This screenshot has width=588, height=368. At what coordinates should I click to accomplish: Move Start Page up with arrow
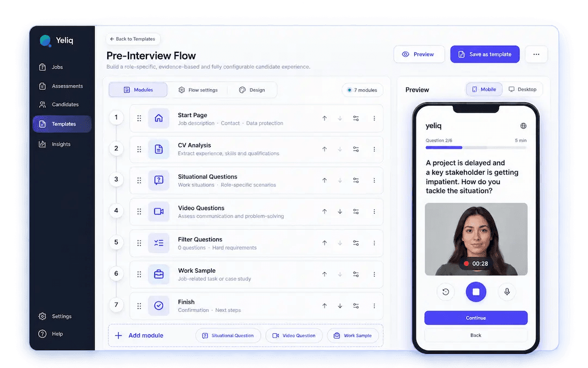tap(324, 118)
